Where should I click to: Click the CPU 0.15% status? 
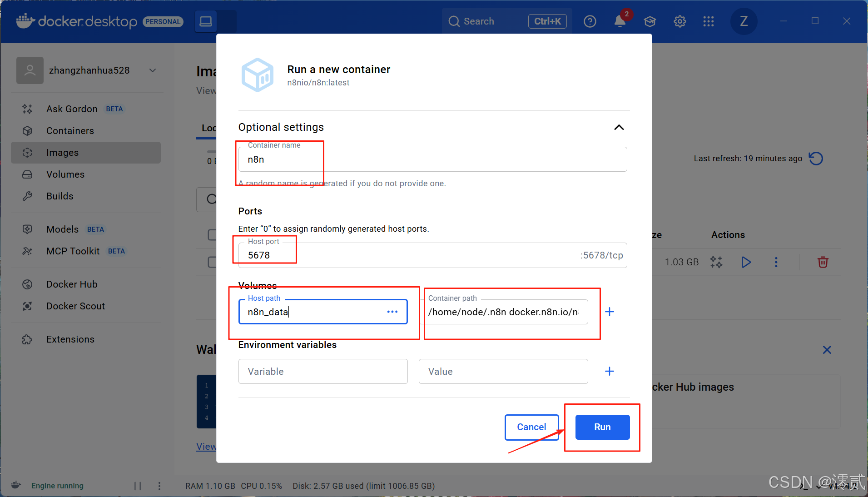pyautogui.click(x=261, y=486)
